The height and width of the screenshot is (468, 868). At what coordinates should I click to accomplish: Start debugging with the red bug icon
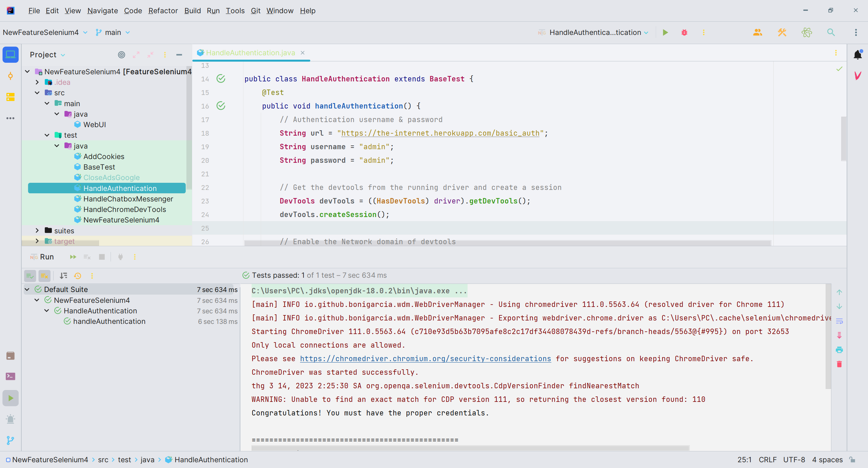684,32
